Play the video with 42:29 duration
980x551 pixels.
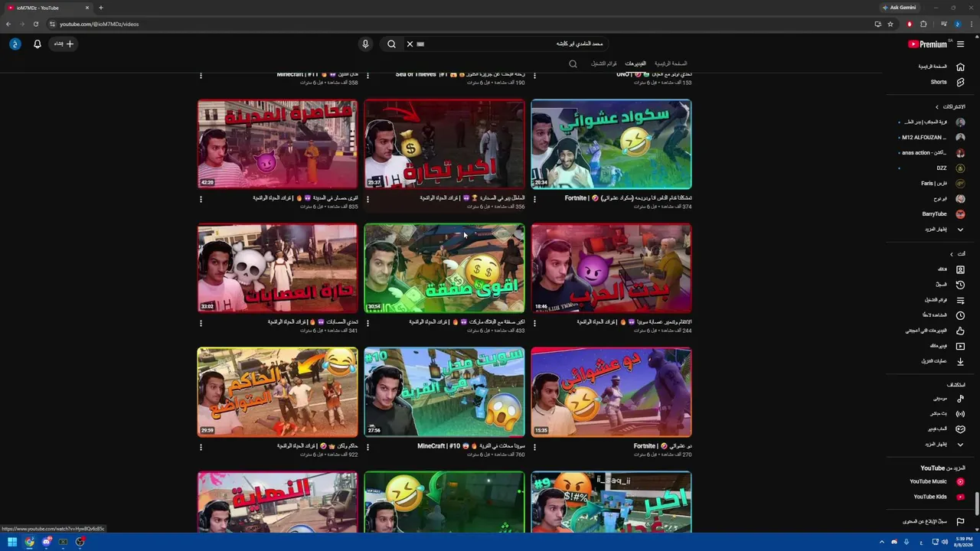tap(277, 144)
